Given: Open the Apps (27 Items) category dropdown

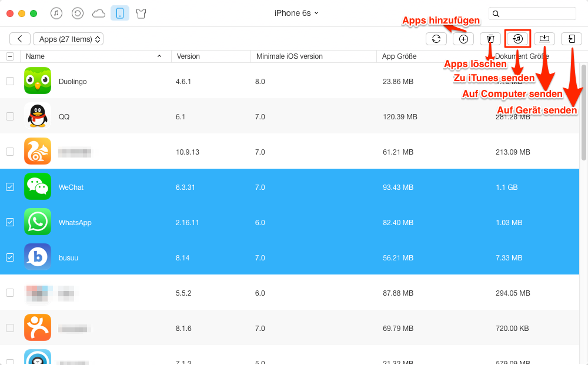Looking at the screenshot, I should (x=68, y=39).
